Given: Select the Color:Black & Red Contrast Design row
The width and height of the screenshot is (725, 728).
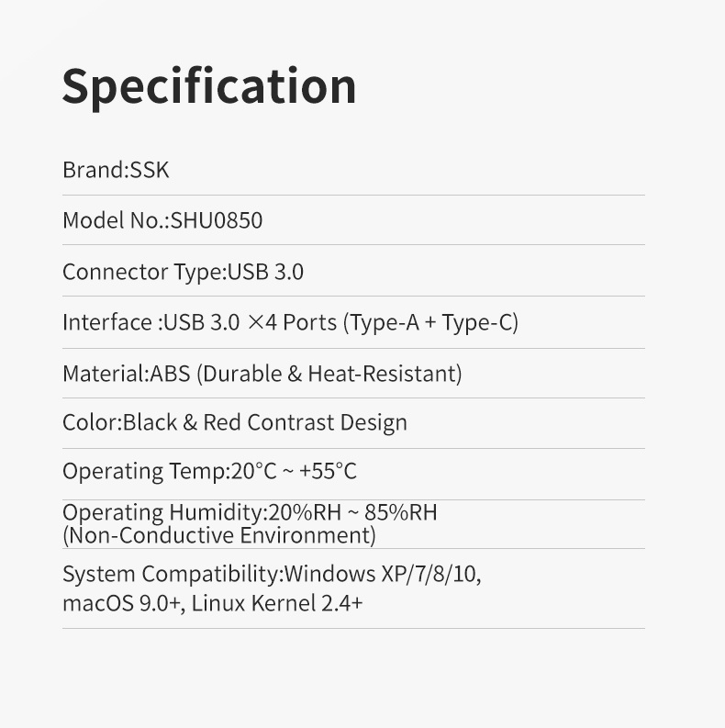Looking at the screenshot, I should (235, 423).
